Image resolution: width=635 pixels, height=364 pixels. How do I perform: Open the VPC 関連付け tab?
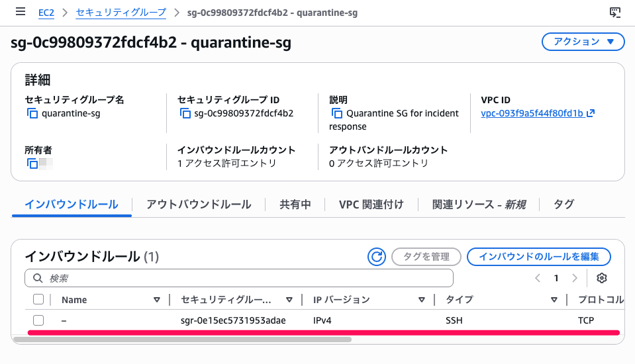click(x=371, y=205)
